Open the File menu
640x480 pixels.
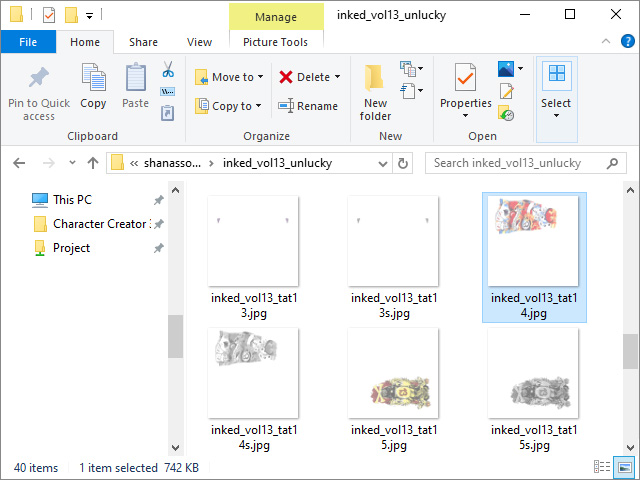(28, 42)
